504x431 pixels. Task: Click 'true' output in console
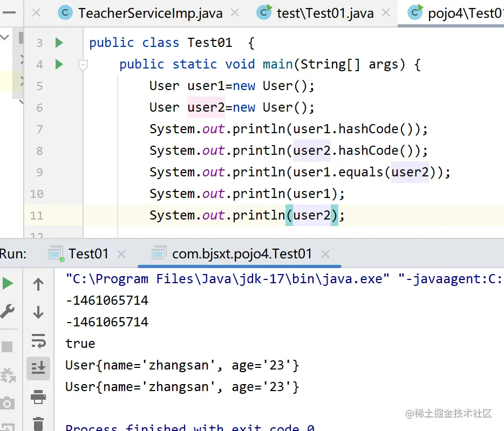click(x=80, y=344)
